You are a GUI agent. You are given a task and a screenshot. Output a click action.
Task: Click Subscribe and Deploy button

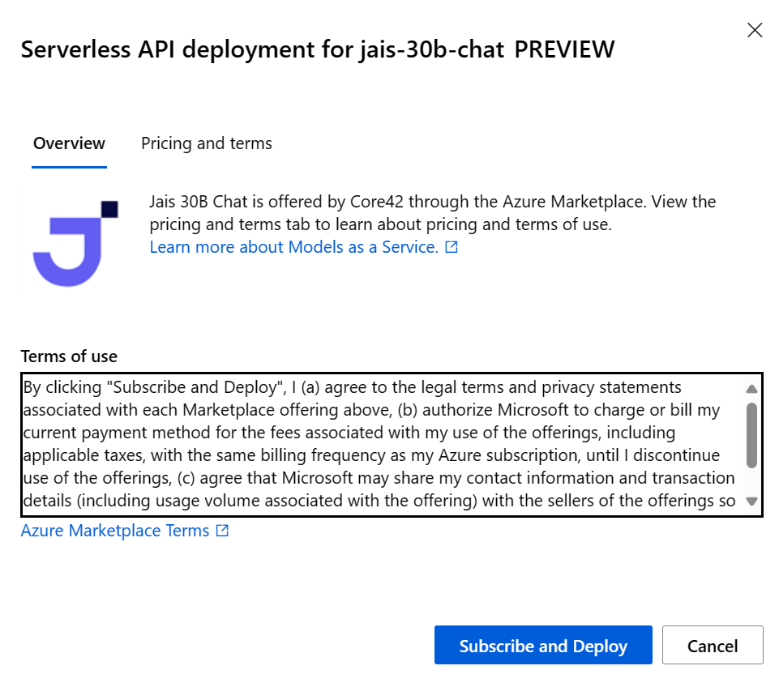(x=543, y=645)
